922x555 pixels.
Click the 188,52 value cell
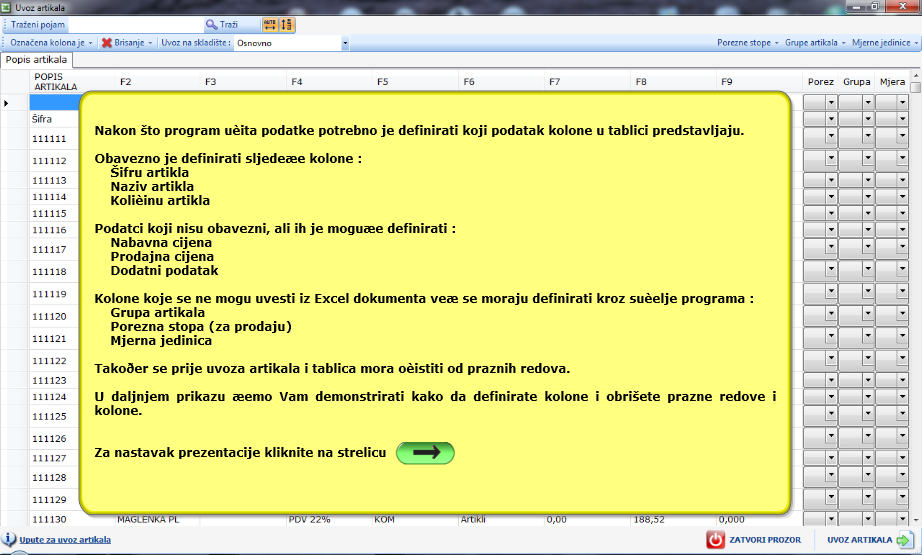tap(673, 519)
